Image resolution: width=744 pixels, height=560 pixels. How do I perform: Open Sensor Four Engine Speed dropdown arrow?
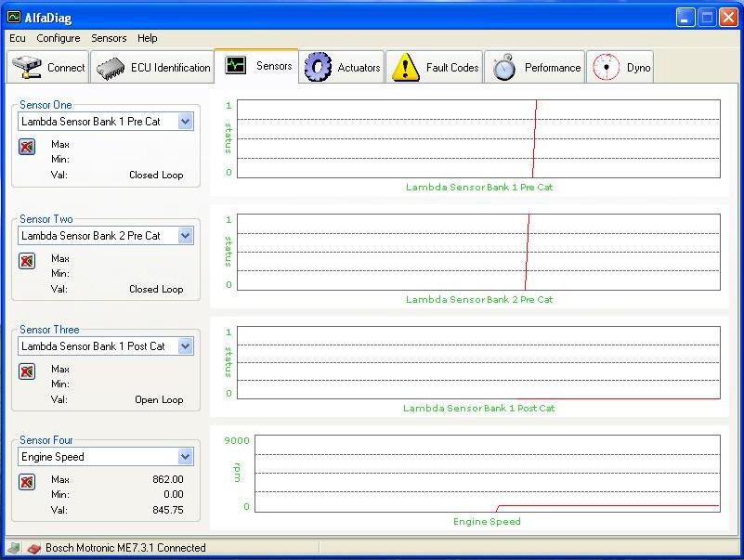coord(186,457)
